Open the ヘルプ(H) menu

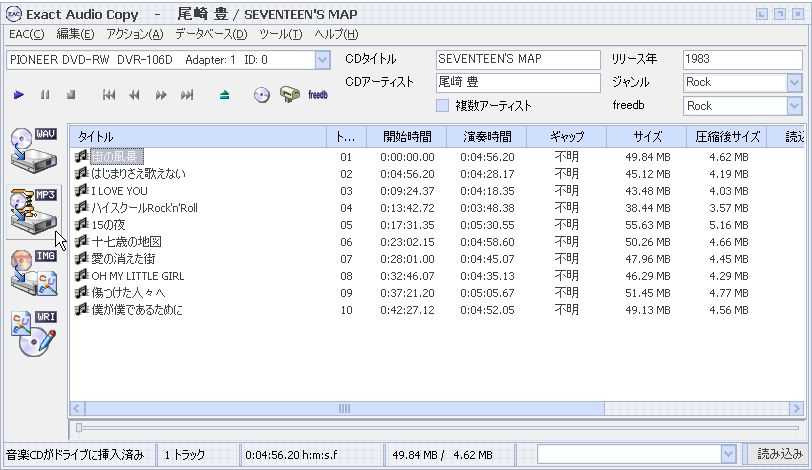336,34
